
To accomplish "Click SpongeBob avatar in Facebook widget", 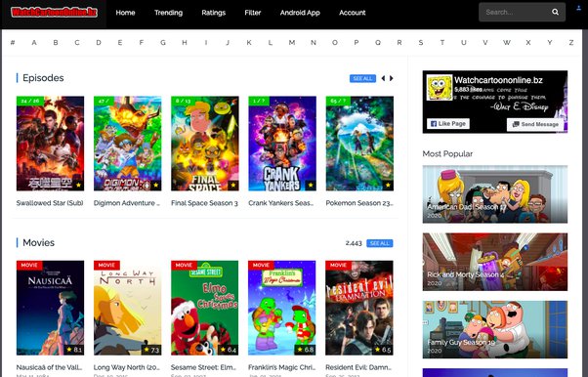I will [440, 87].
